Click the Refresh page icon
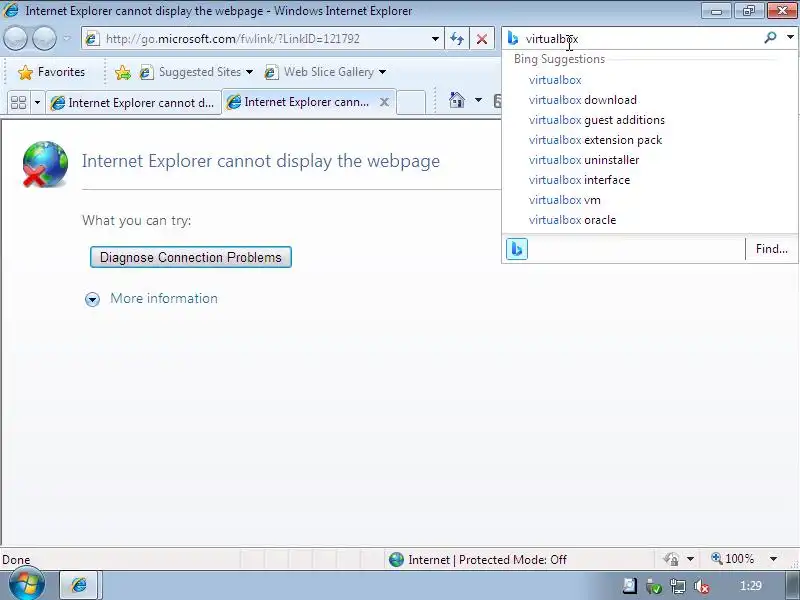The width and height of the screenshot is (800, 600). click(457, 39)
